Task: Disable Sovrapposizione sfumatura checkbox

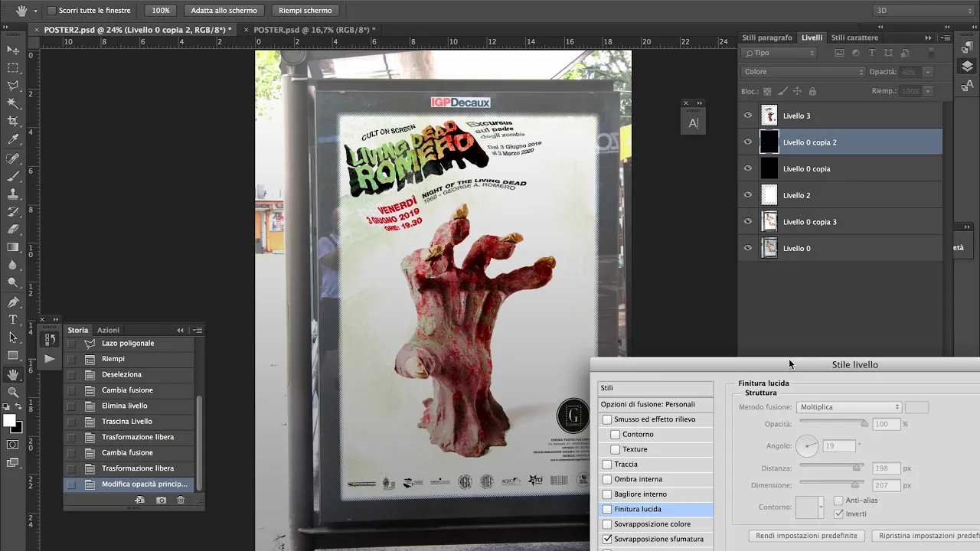Action: point(607,539)
